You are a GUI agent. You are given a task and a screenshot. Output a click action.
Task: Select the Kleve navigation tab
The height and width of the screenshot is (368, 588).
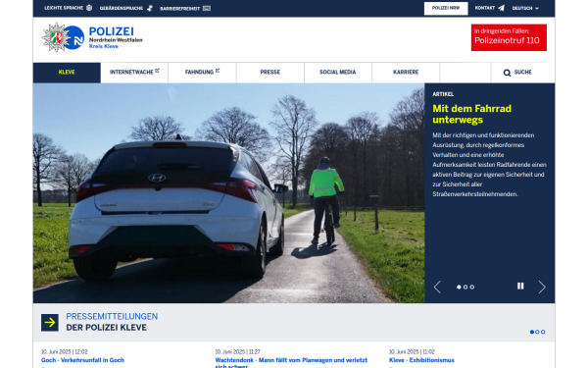67,72
